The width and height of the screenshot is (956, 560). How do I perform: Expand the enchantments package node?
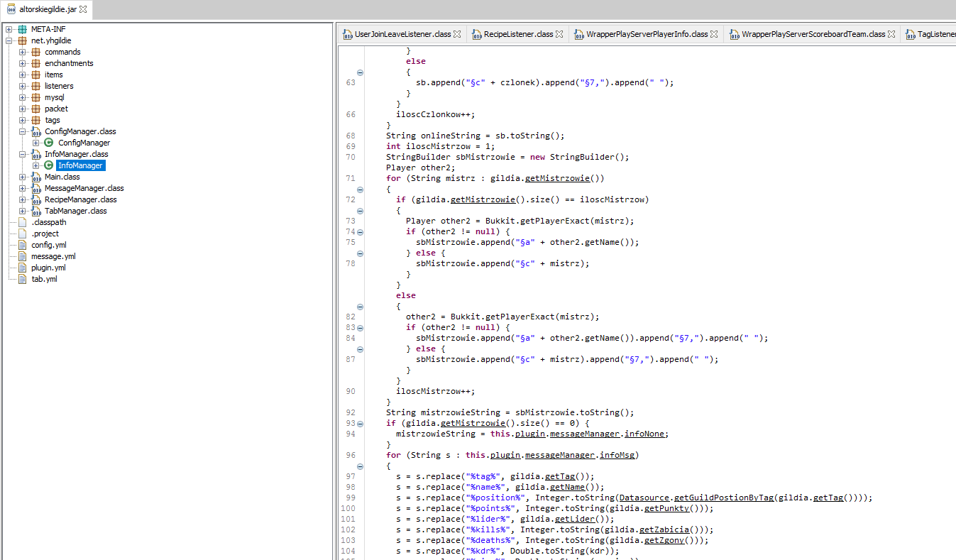[x=23, y=63]
